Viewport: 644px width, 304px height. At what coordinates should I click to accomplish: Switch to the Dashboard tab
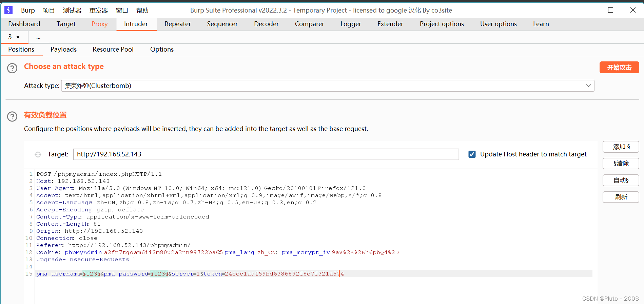click(24, 24)
